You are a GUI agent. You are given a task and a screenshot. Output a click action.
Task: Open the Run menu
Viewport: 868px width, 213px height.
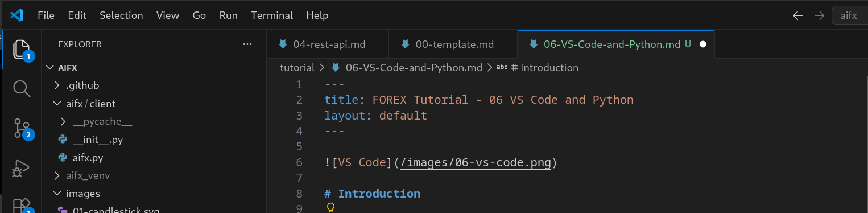(x=228, y=15)
